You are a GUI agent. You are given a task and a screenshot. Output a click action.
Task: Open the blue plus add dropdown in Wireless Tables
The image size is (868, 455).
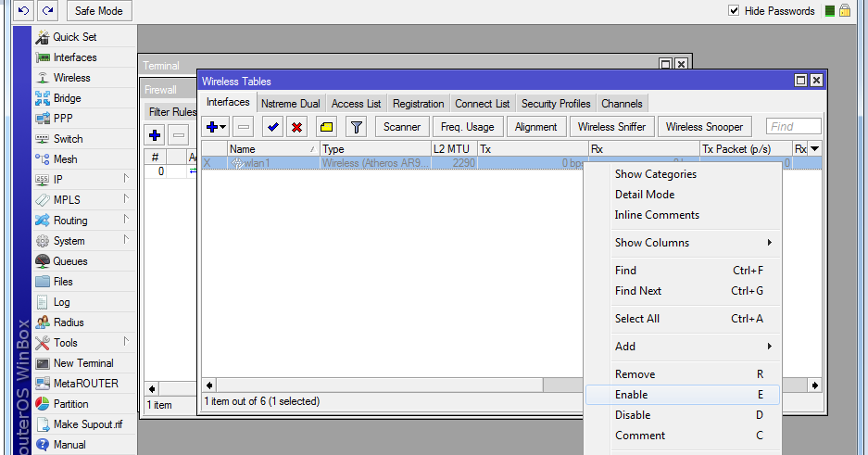pyautogui.click(x=215, y=127)
